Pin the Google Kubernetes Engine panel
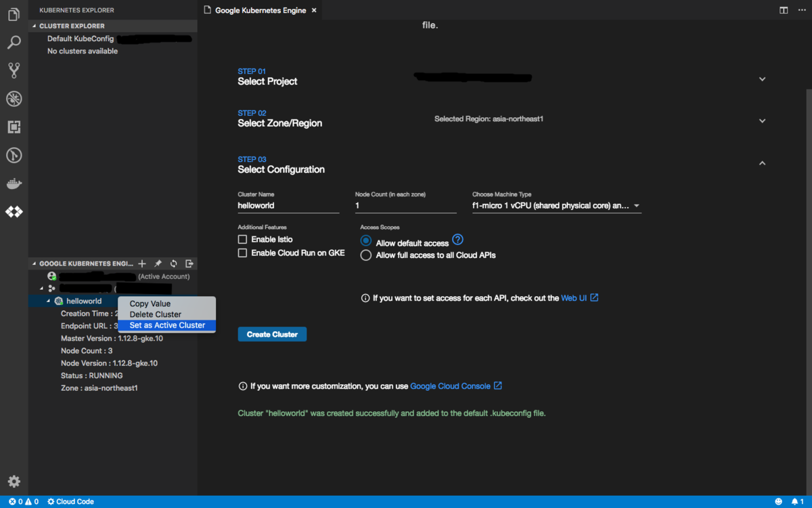Image resolution: width=812 pixels, height=508 pixels. [x=158, y=263]
